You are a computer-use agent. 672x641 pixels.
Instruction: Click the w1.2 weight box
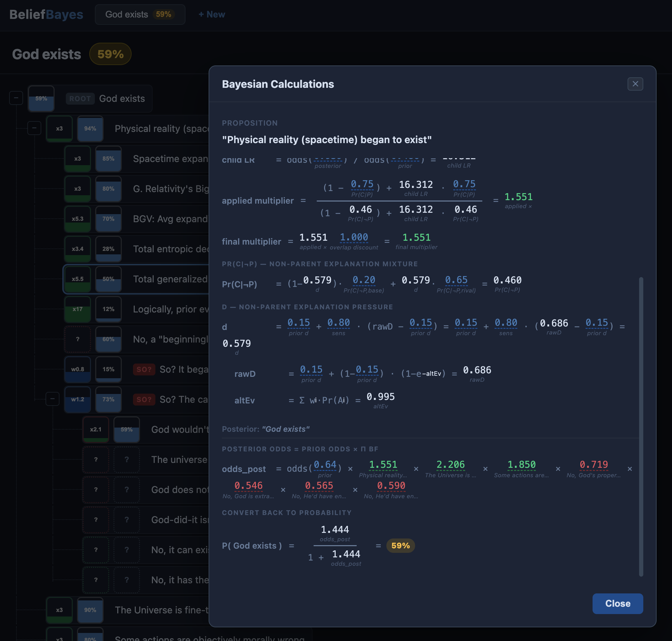[x=78, y=400]
